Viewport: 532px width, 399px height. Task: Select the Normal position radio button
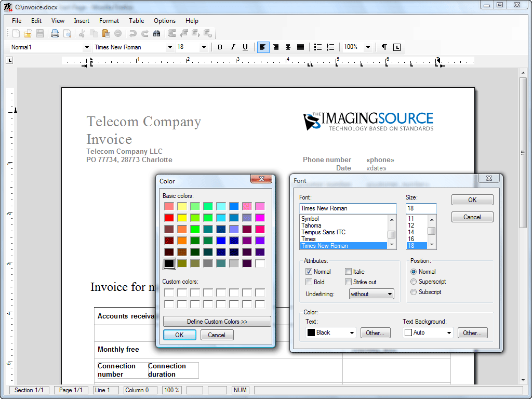(x=414, y=271)
